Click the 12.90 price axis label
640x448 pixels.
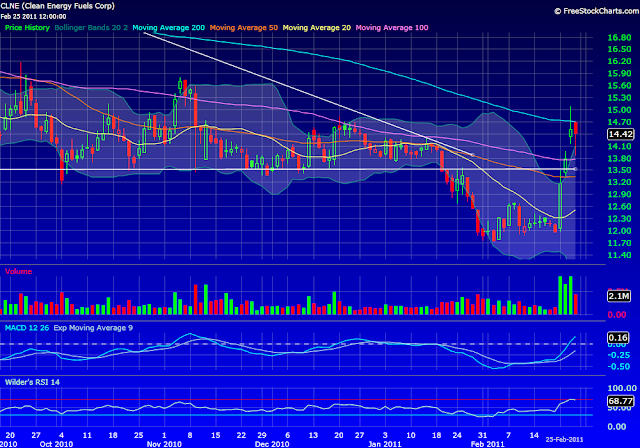pos(619,194)
